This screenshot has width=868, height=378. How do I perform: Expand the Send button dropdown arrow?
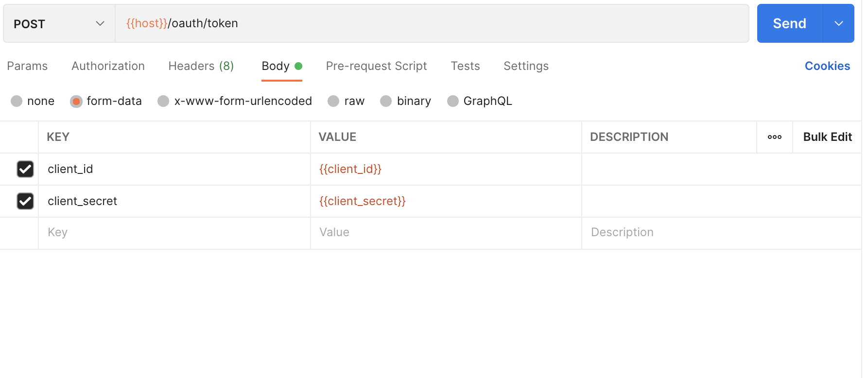[838, 23]
